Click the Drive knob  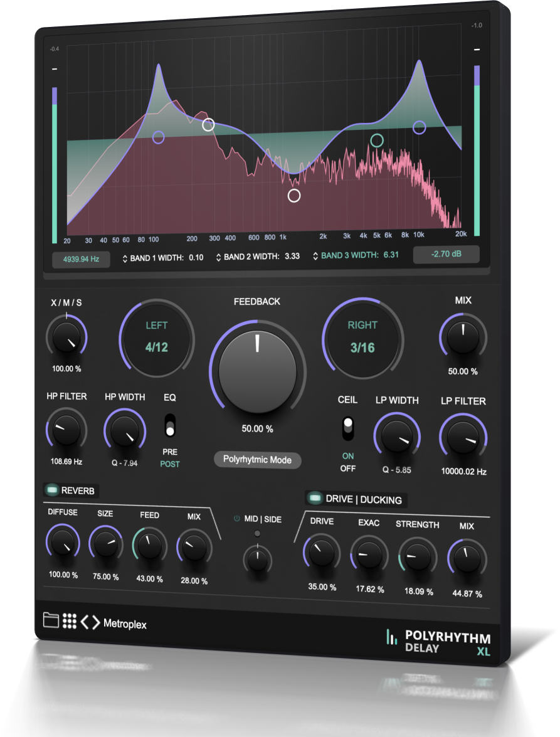coord(322,553)
